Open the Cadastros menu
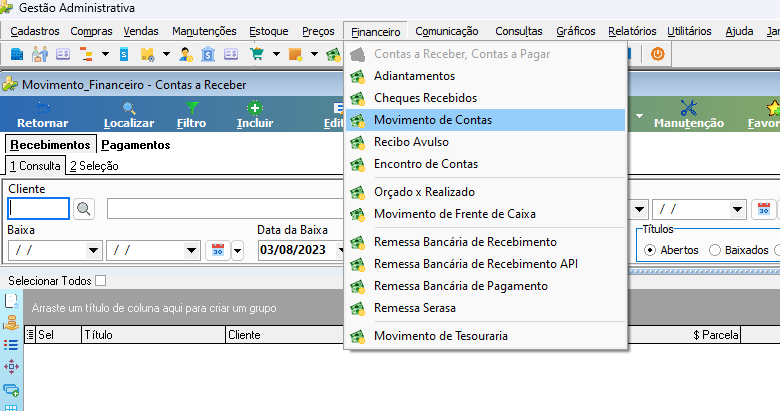The width and height of the screenshot is (780, 411). tap(35, 31)
